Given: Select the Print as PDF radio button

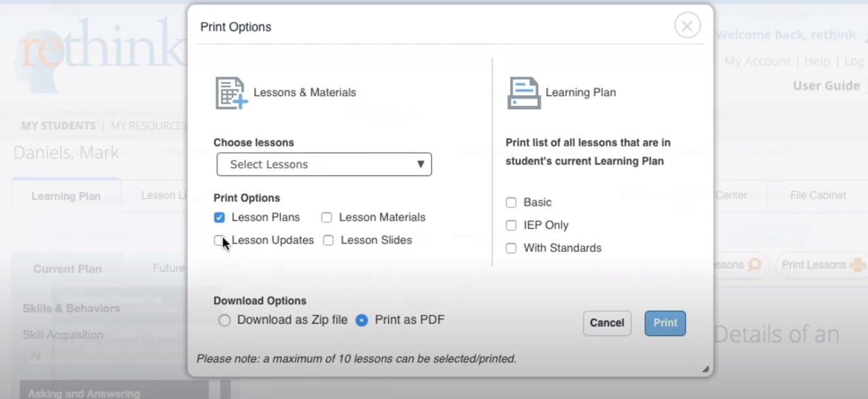Looking at the screenshot, I should coord(361,321).
